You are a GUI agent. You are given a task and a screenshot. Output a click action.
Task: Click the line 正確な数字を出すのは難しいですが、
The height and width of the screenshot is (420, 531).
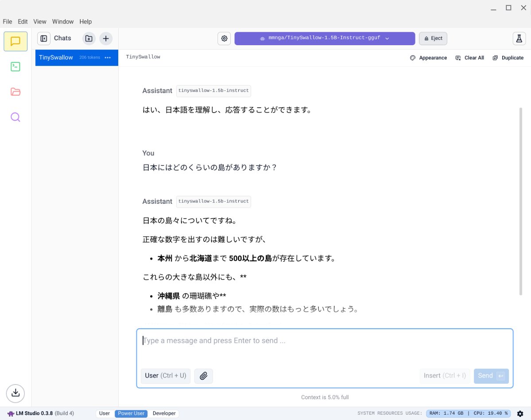[x=204, y=240]
